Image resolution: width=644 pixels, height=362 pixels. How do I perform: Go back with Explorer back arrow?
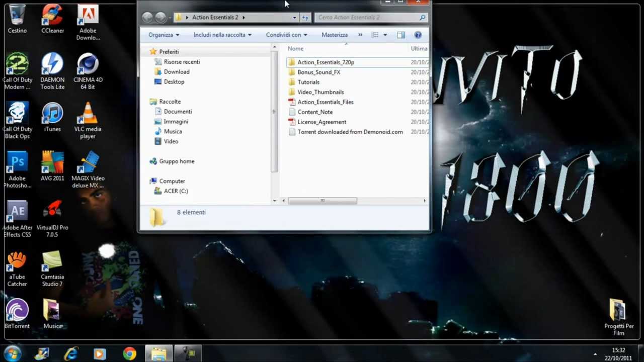[147, 17]
